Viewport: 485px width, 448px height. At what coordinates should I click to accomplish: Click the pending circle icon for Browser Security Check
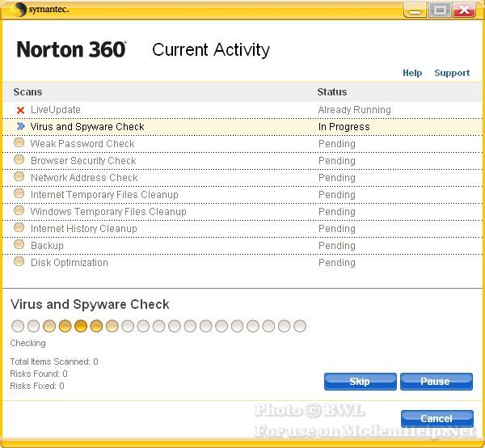(19, 159)
